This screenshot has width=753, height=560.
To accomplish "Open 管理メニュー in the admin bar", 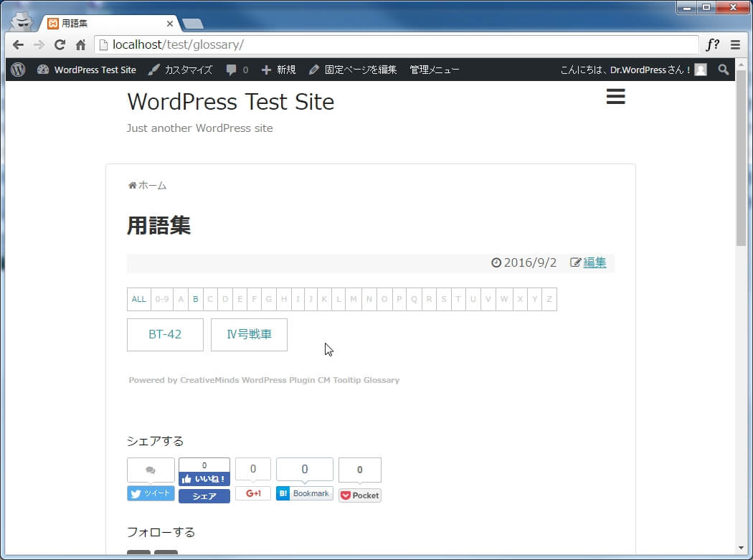I will pos(434,70).
